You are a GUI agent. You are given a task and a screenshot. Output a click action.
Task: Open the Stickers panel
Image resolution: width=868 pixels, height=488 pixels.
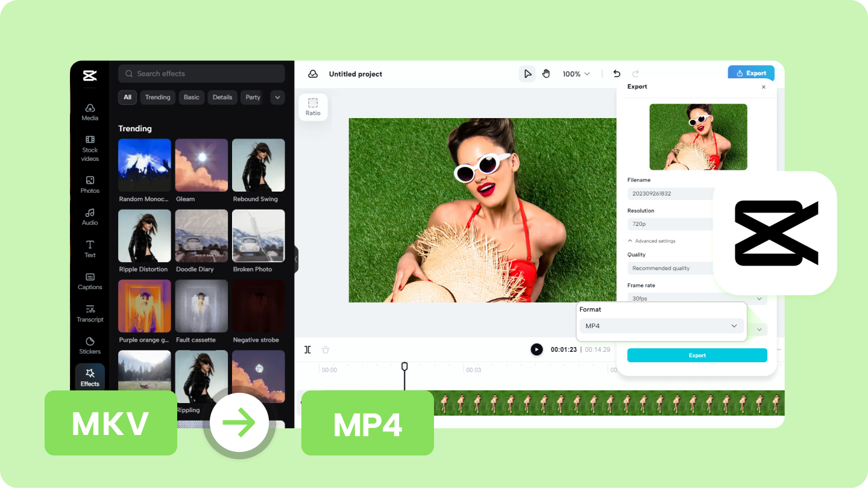[x=89, y=345]
